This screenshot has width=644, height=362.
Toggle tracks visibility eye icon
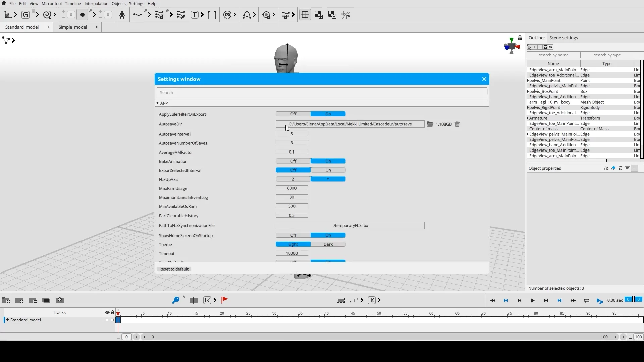click(x=107, y=312)
